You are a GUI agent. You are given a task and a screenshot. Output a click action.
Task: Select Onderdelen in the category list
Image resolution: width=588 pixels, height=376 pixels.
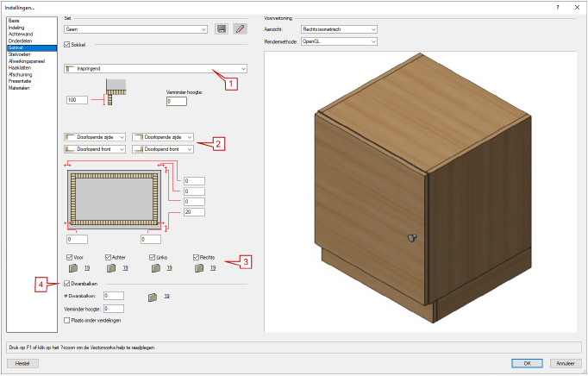[x=32, y=41]
